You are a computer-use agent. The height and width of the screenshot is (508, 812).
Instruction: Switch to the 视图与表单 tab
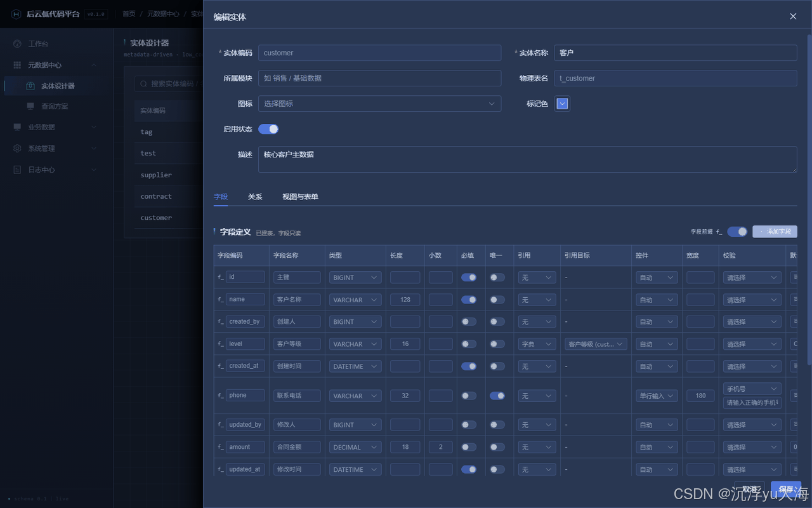[x=300, y=197]
